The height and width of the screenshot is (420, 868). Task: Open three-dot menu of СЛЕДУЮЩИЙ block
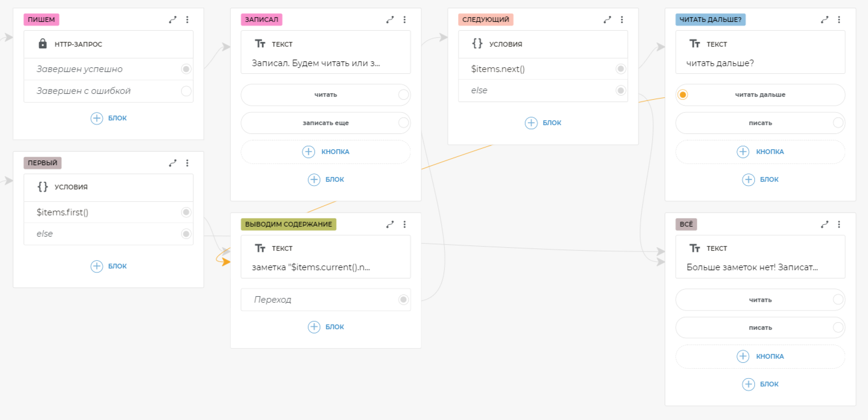pos(622,19)
